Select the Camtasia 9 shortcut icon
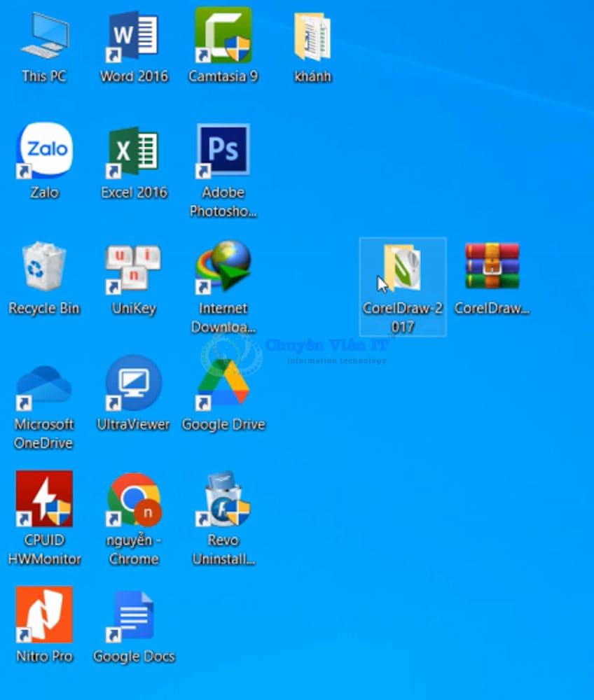Screen dimensions: 594x700 click(223, 36)
